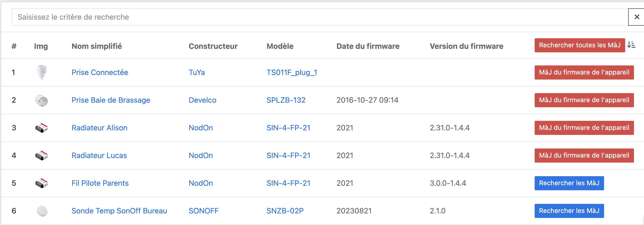
Task: Clear search with the X button
Action: coord(636,17)
